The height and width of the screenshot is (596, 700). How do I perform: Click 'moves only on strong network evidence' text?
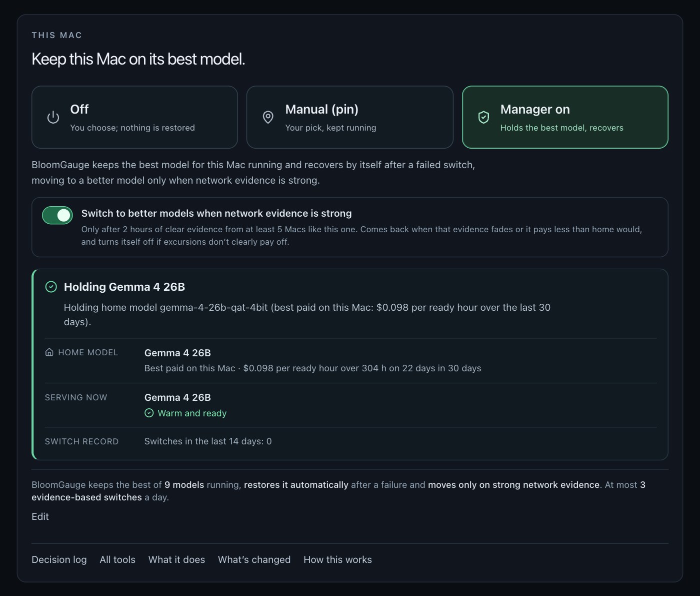tap(513, 484)
